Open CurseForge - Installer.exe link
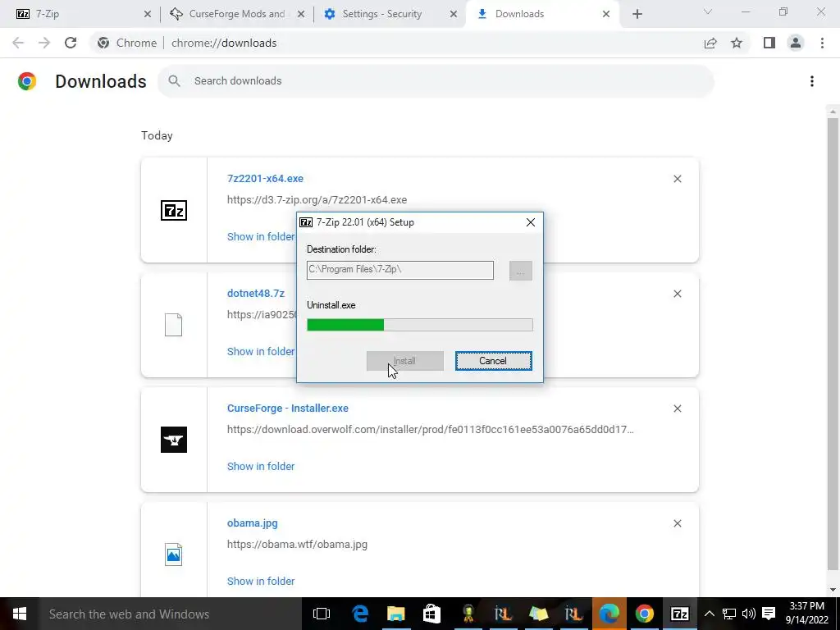Screen dimensions: 840x630 pyautogui.click(x=288, y=409)
